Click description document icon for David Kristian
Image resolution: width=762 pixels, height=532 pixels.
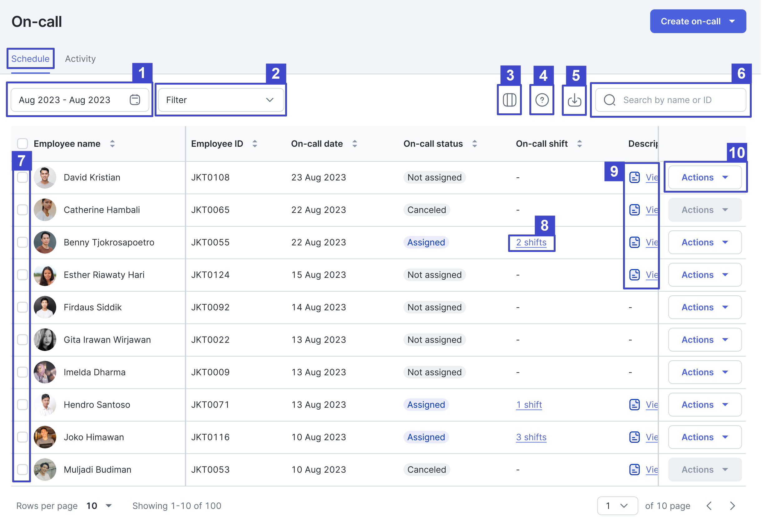coord(635,178)
